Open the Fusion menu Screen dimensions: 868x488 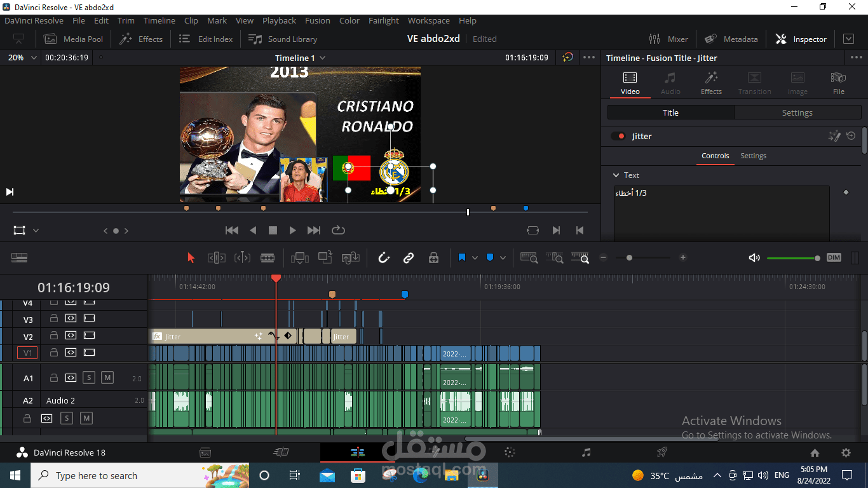(x=317, y=20)
